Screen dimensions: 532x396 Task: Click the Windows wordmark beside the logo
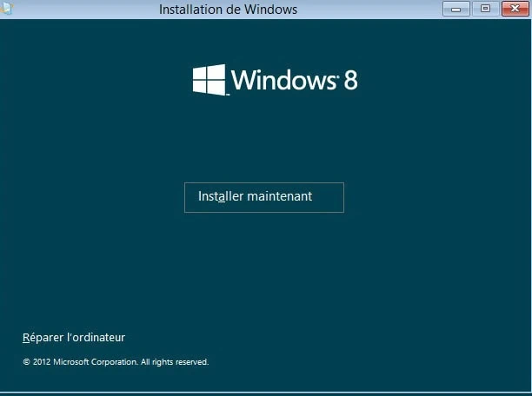point(283,81)
